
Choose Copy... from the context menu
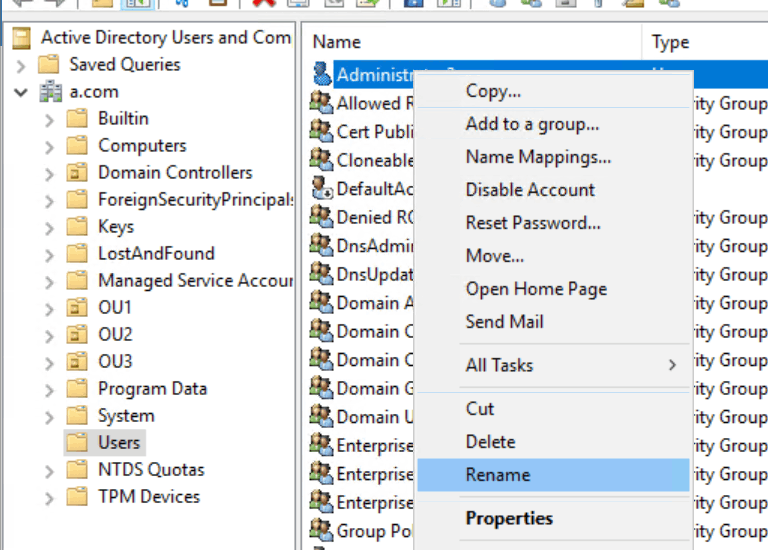552,91
